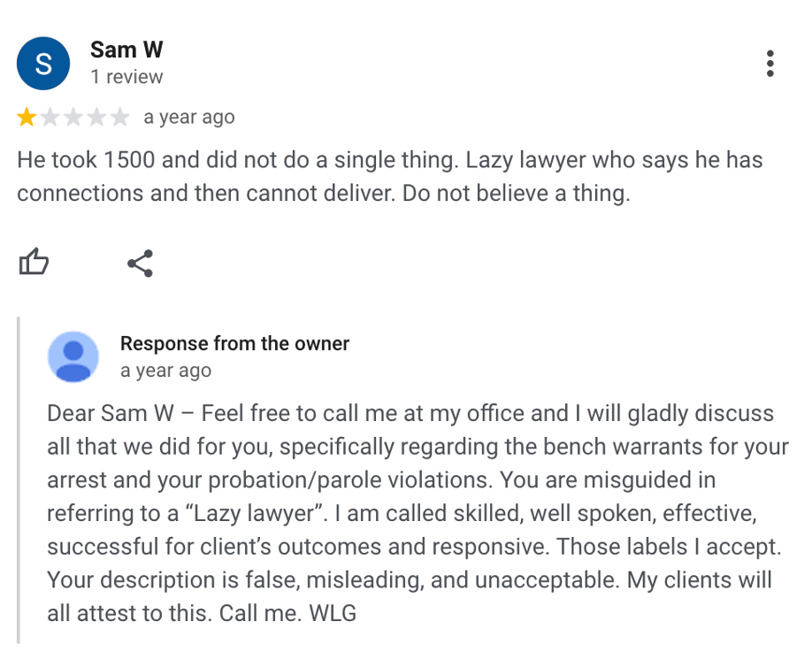Share Sam W's review
812x667 pixels.
coord(141,263)
